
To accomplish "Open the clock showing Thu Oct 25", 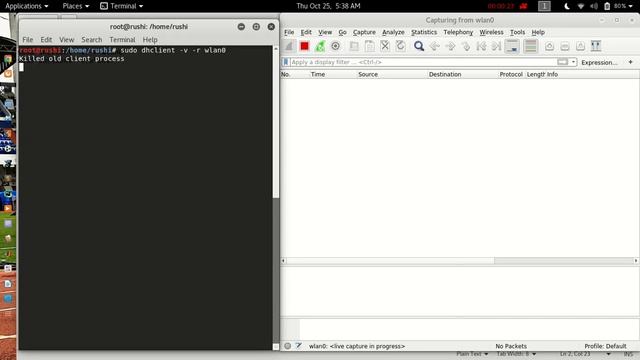I will tap(328, 6).
